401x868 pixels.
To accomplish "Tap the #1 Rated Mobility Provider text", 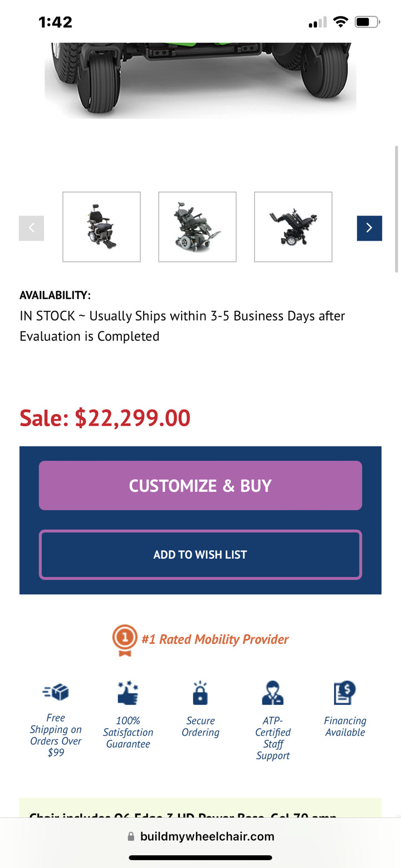I will [x=215, y=639].
